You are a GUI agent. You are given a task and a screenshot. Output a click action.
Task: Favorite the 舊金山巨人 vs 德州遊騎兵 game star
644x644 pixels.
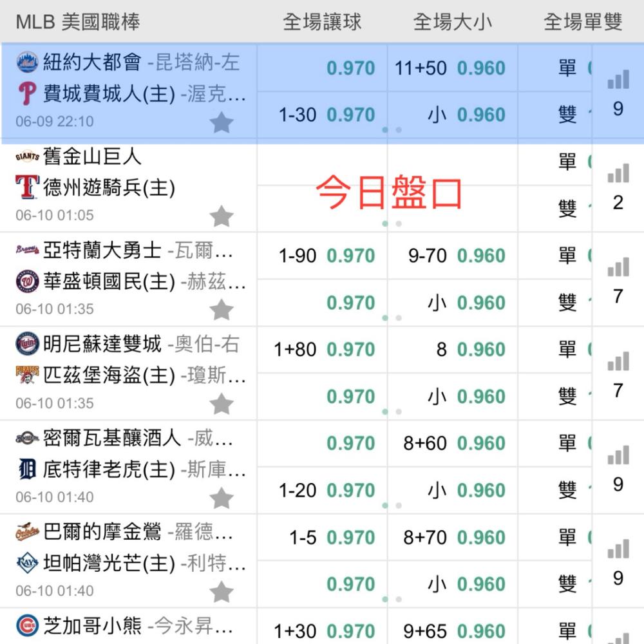pyautogui.click(x=222, y=216)
